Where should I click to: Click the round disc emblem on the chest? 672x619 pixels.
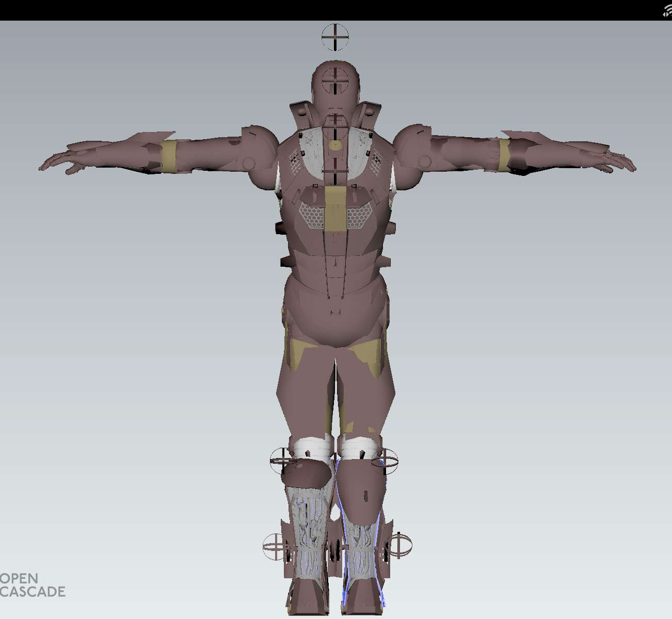(x=335, y=144)
